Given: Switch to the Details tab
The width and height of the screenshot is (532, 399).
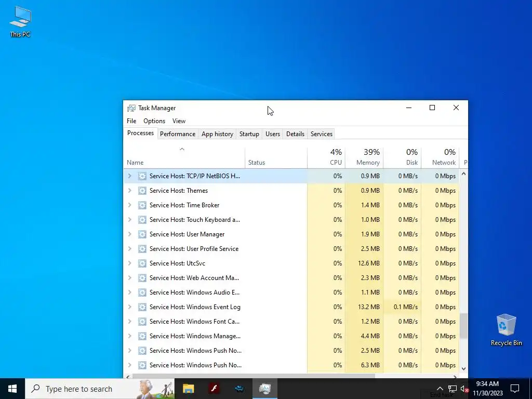Looking at the screenshot, I should [x=295, y=134].
